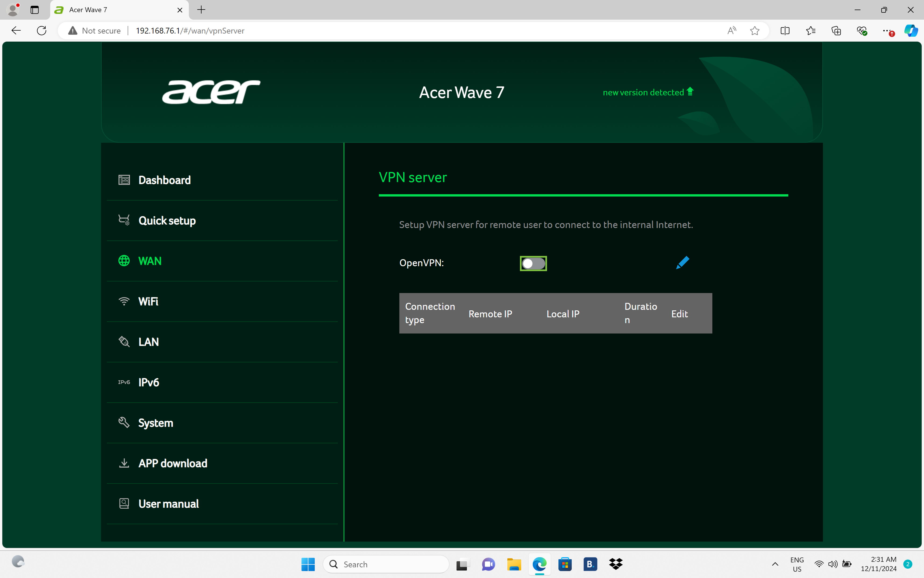Refresh the router page
924x578 pixels.
click(x=42, y=31)
